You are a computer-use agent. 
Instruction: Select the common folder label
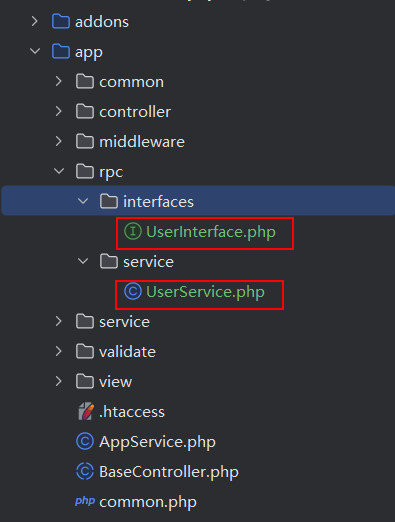[131, 82]
